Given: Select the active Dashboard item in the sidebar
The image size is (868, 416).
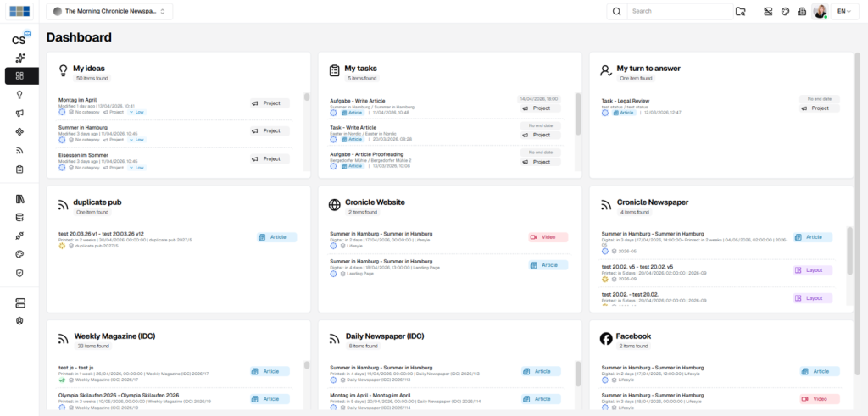Looking at the screenshot, I should 21,75.
